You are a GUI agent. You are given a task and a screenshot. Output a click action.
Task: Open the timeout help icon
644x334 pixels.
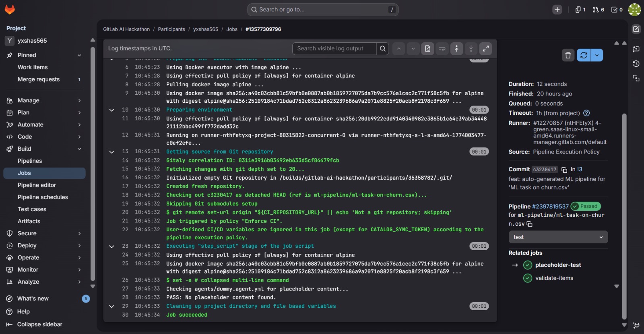(x=586, y=113)
